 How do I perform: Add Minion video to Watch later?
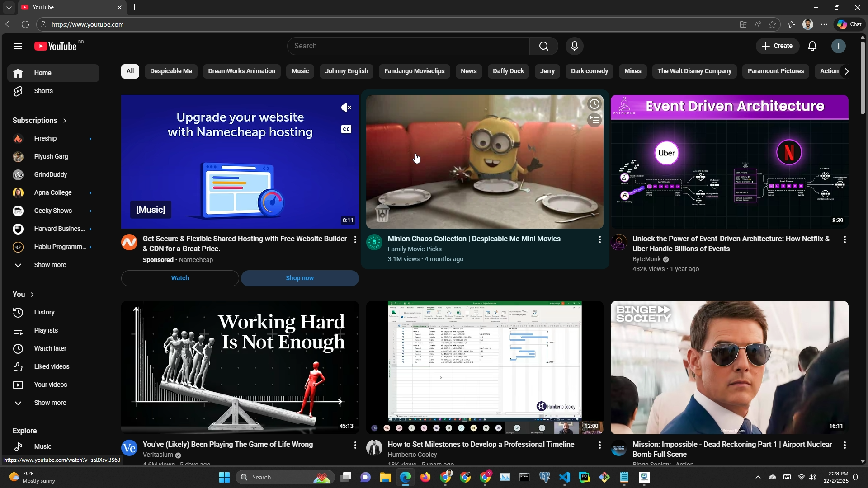pyautogui.click(x=594, y=104)
